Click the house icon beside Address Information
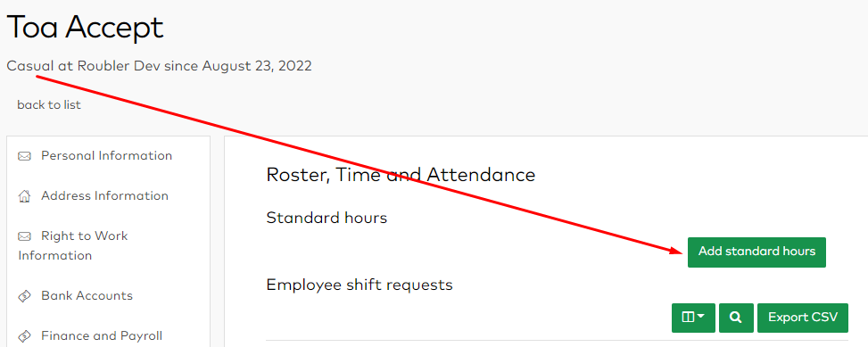Screen dimensions: 868x347 point(24,196)
